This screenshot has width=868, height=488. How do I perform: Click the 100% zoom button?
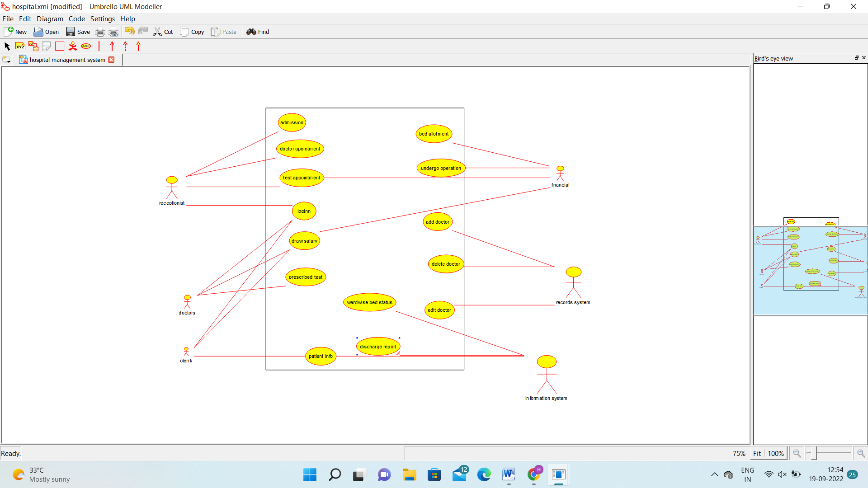click(776, 453)
